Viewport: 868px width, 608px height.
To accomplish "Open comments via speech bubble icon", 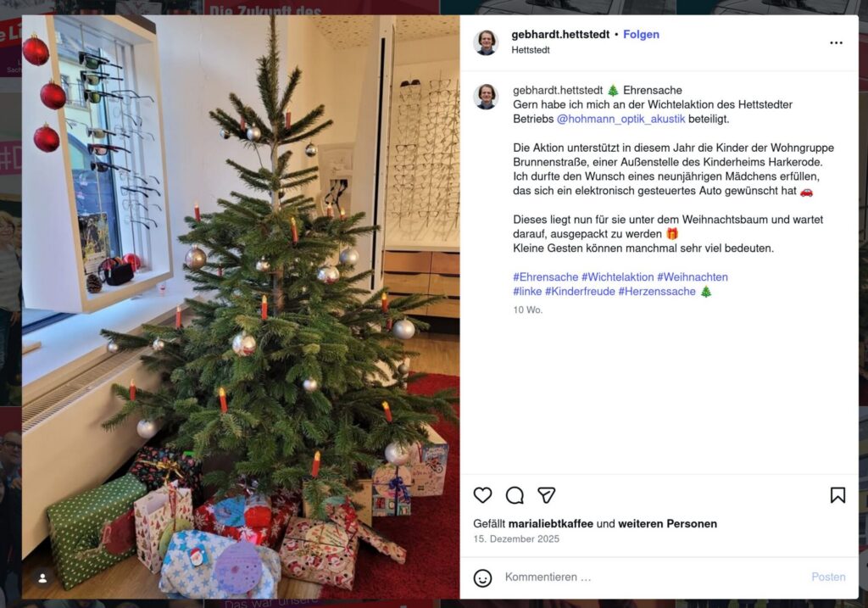I will coord(515,495).
